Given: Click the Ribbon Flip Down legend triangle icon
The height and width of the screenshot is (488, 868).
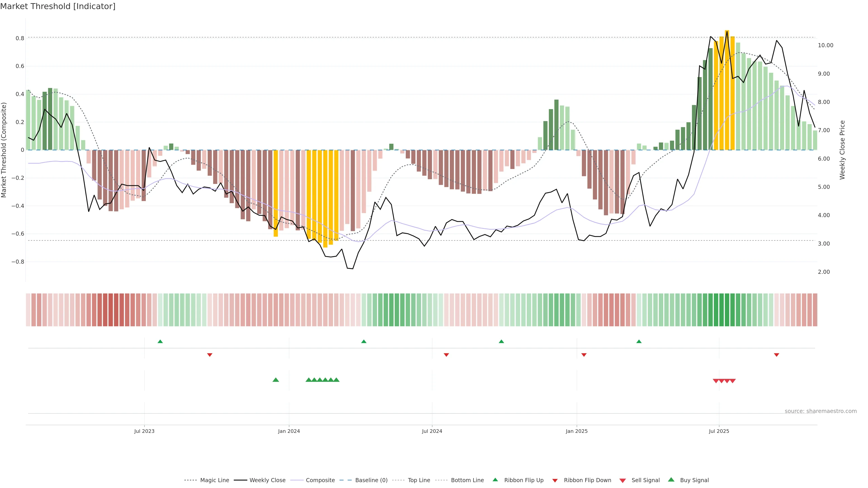Looking at the screenshot, I should [x=555, y=481].
